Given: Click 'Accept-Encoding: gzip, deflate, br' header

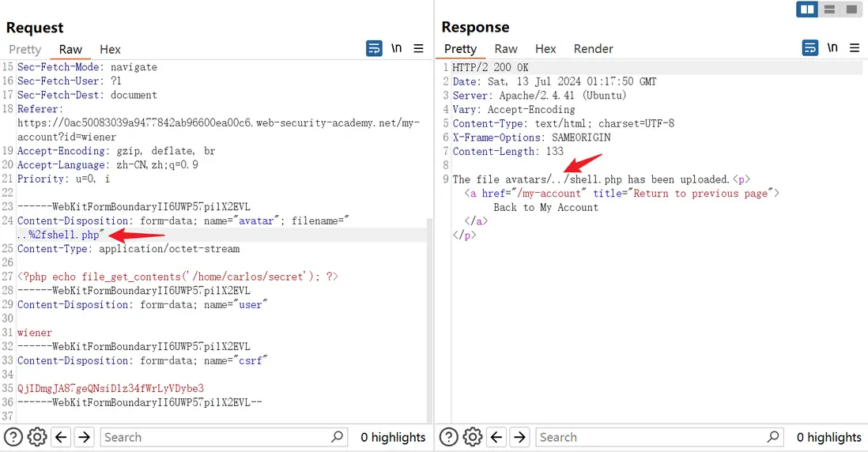Looking at the screenshot, I should 116,151.
